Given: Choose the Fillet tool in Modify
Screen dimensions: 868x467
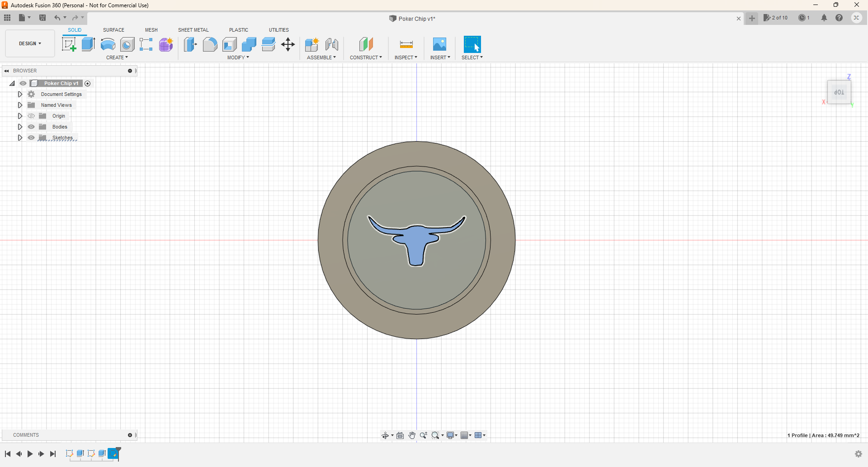Looking at the screenshot, I should pos(210,44).
